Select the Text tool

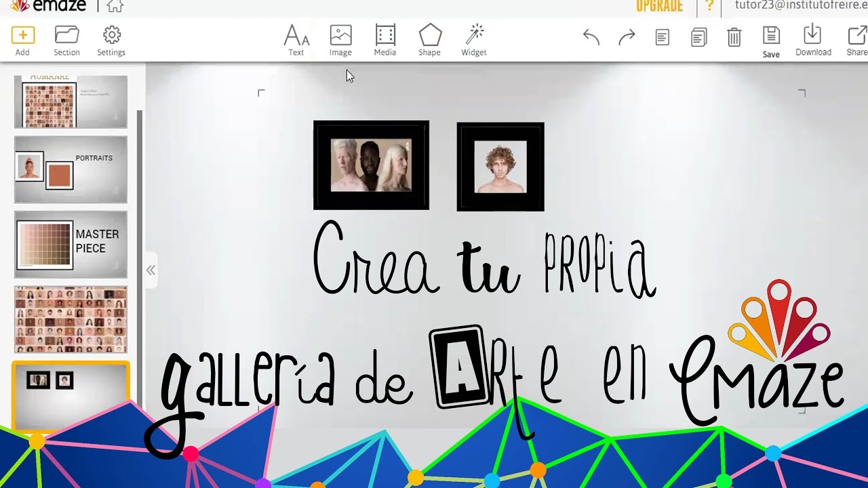coord(296,41)
